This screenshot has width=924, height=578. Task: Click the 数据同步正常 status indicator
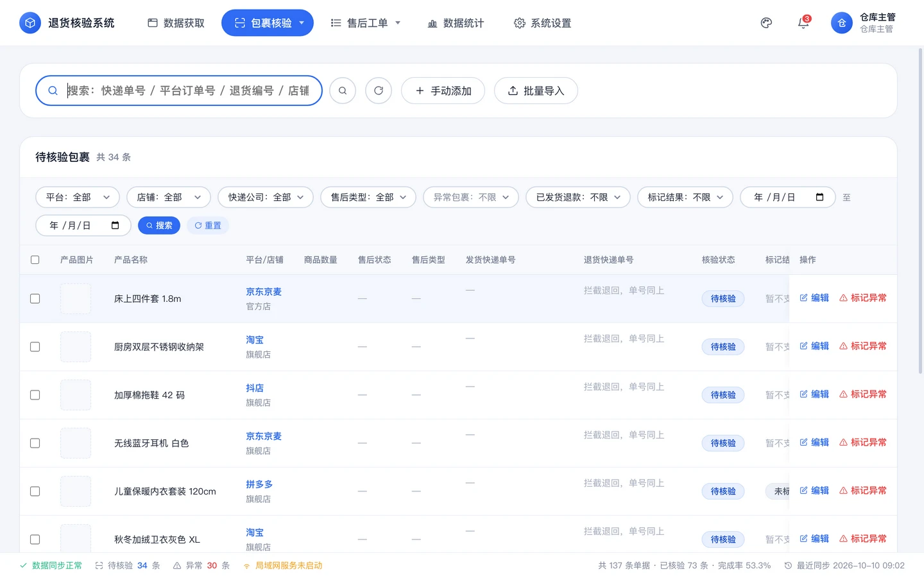(51, 566)
